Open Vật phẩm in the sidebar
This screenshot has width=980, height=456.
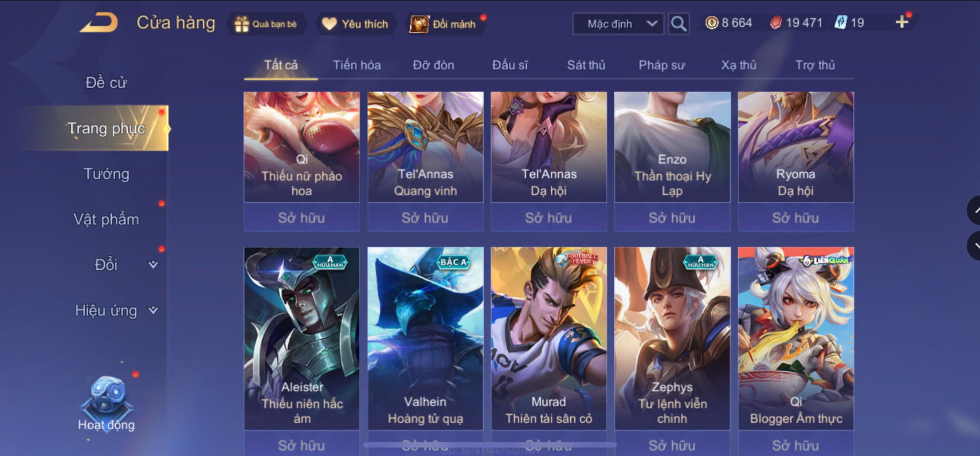[x=107, y=219]
